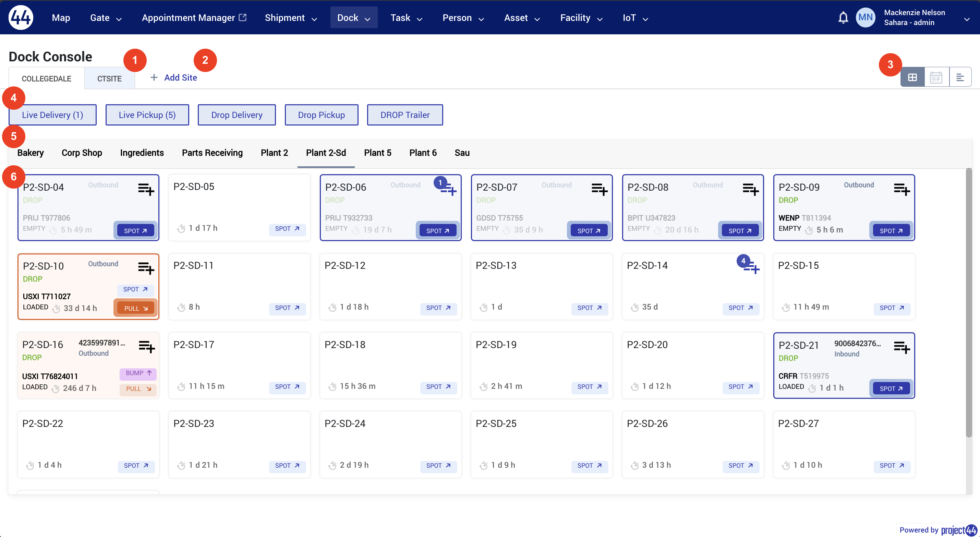Click the dock grid vertical scrollbar
The width and height of the screenshot is (980, 537).
tap(969, 302)
